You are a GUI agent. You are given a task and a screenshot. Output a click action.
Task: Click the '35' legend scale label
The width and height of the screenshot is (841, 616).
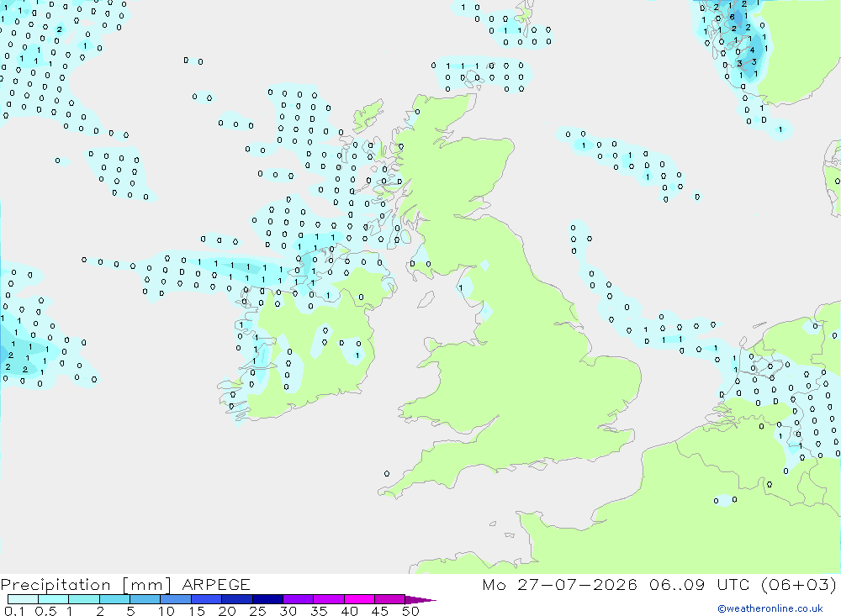(319, 611)
